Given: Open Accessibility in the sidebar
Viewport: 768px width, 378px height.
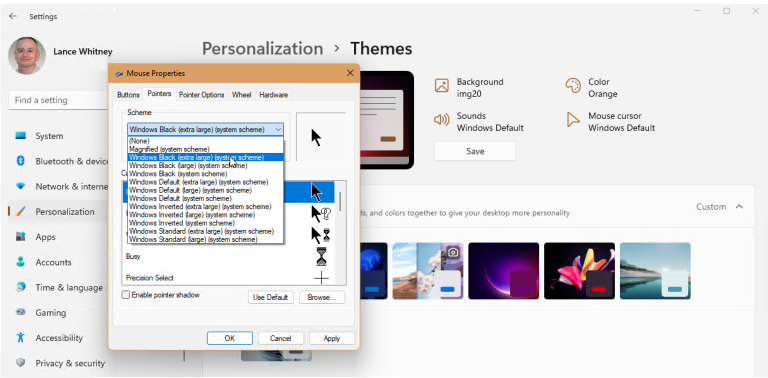Looking at the screenshot, I should (59, 338).
